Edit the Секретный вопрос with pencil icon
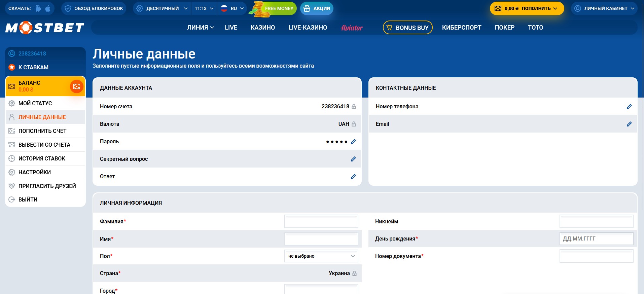 (353, 159)
